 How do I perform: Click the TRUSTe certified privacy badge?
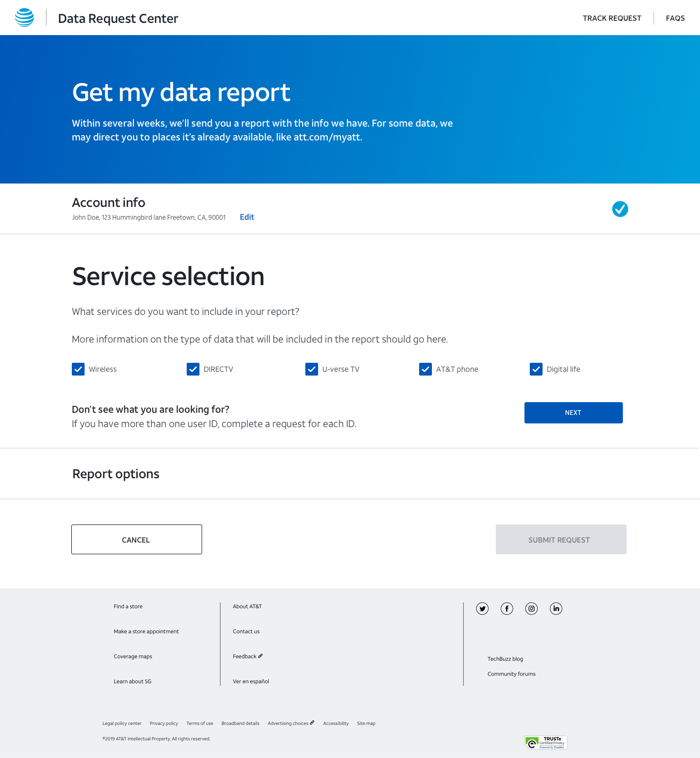[x=546, y=743]
